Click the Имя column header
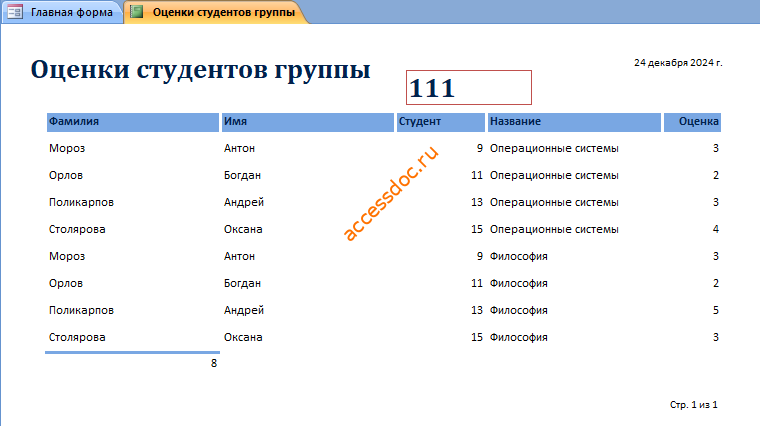Viewport: 760px width, 426px height. [x=308, y=122]
